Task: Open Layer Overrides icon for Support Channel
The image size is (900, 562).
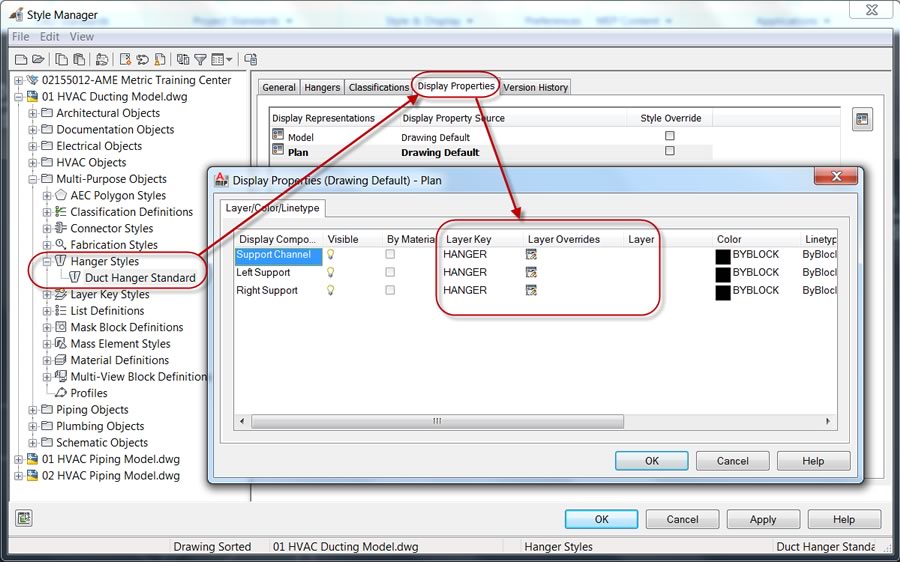Action: [531, 255]
